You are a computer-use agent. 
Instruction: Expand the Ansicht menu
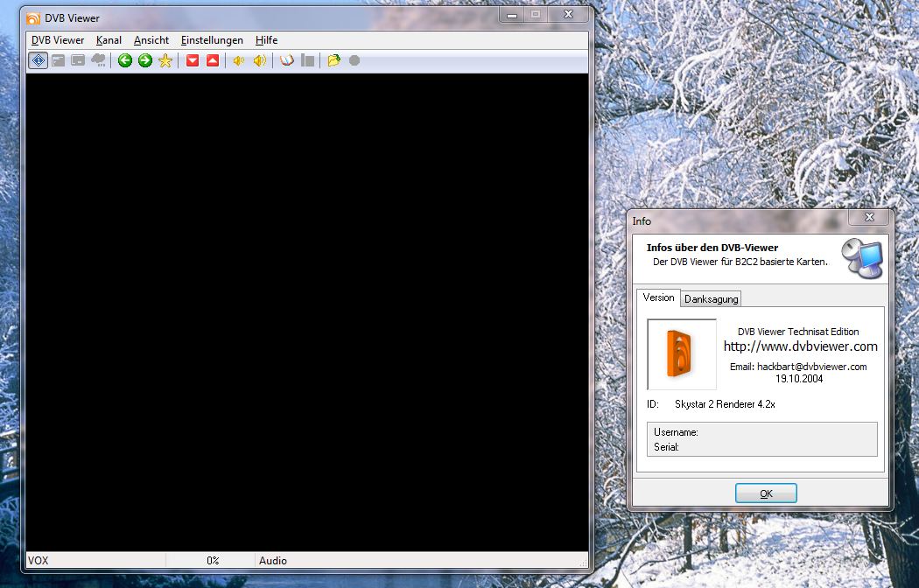151,40
